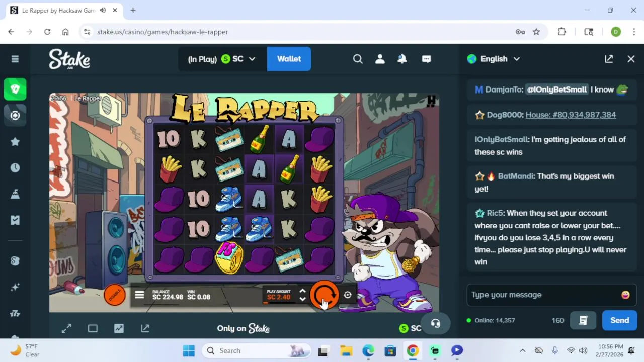The width and height of the screenshot is (644, 362).
Task: Open the user profile menu
Action: [x=380, y=59]
